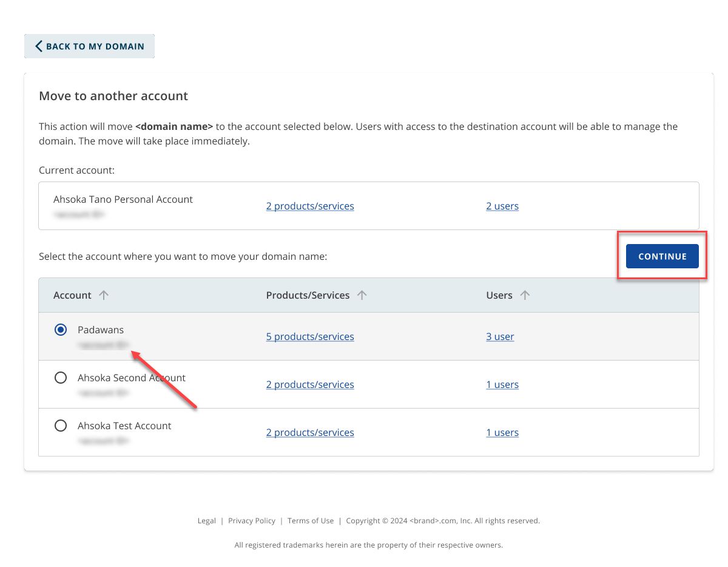Click the Products/Services column sort arrow
This screenshot has height=567, width=728.
tap(362, 295)
